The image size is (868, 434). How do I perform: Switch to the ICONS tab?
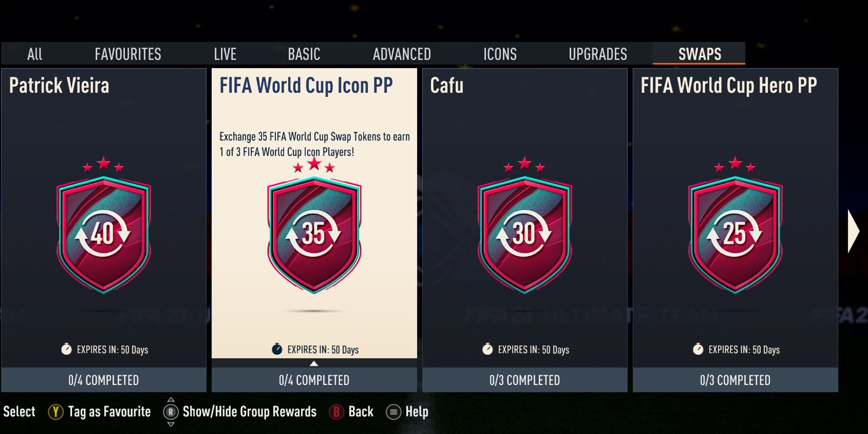[x=500, y=54]
